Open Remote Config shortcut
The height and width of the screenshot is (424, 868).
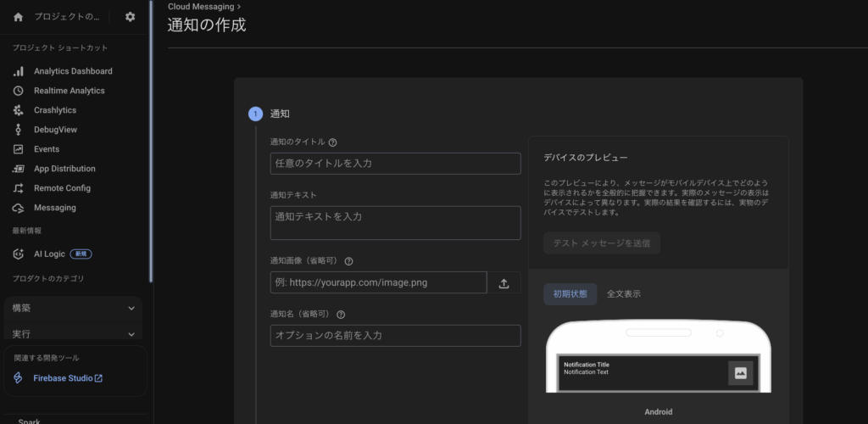(62, 188)
